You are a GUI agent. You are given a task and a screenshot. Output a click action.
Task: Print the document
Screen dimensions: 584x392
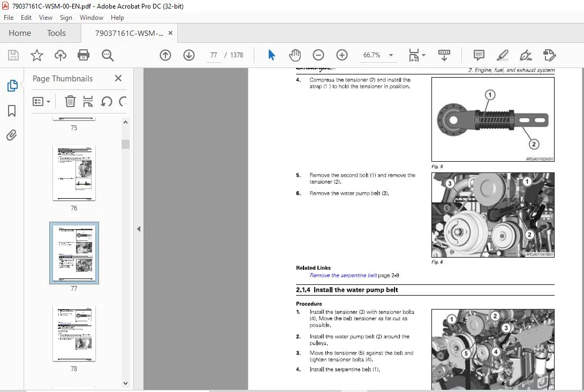(84, 55)
